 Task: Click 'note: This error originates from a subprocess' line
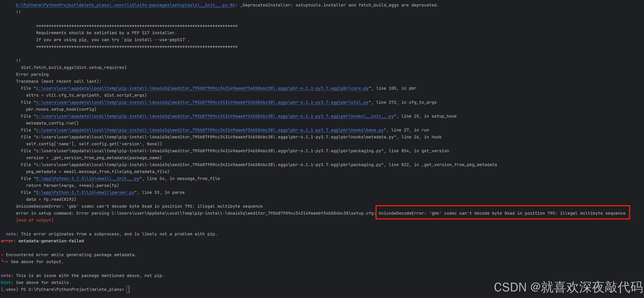click(111, 234)
